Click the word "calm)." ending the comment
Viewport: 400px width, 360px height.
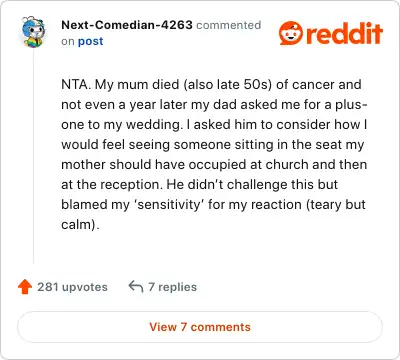[x=80, y=224]
